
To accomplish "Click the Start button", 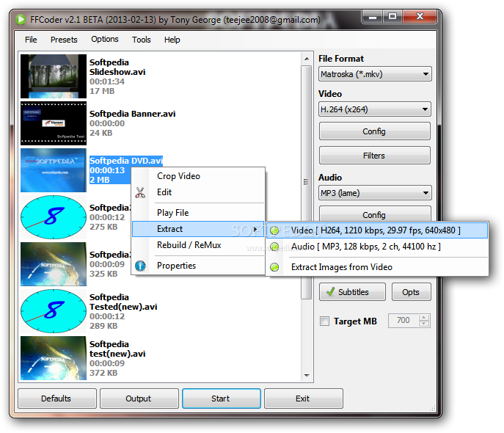I will coord(221,399).
